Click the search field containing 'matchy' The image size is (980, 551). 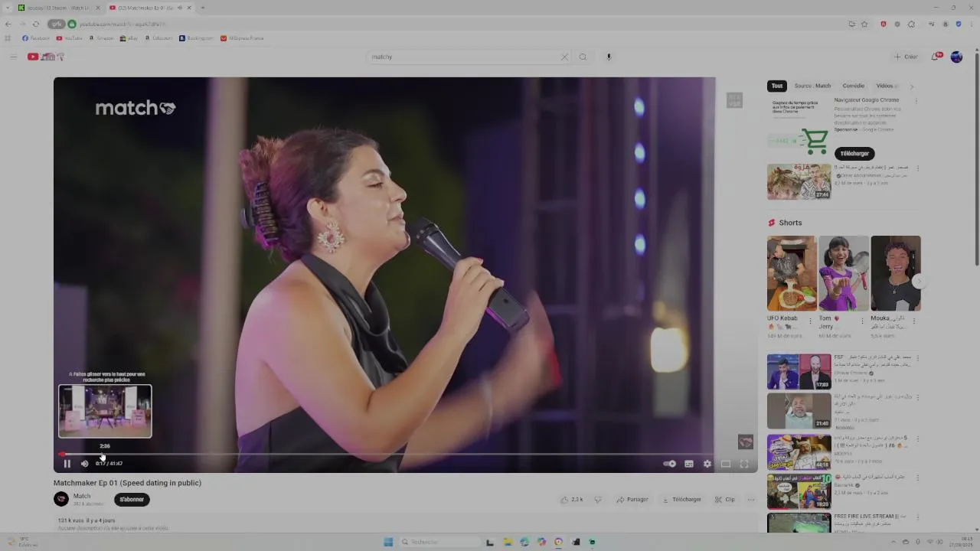(x=463, y=57)
